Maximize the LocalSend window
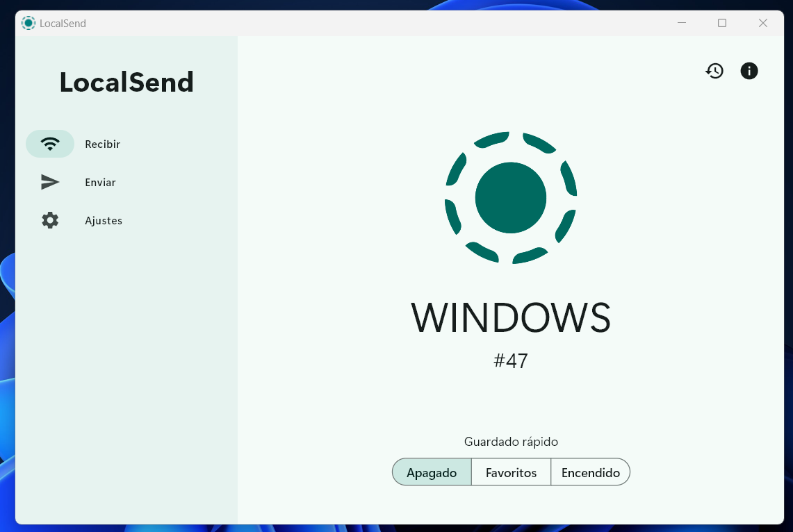793x532 pixels. [722, 23]
